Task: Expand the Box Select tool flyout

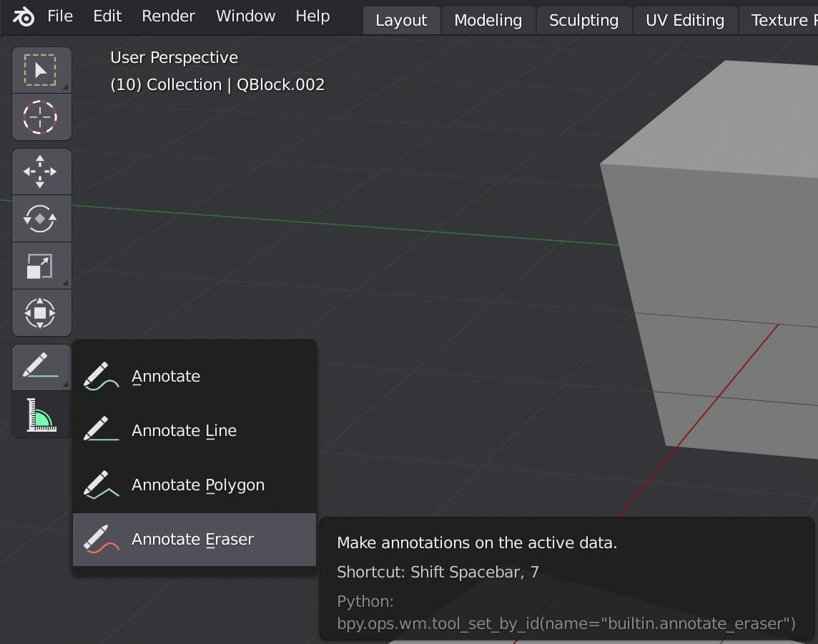Action: click(66, 84)
